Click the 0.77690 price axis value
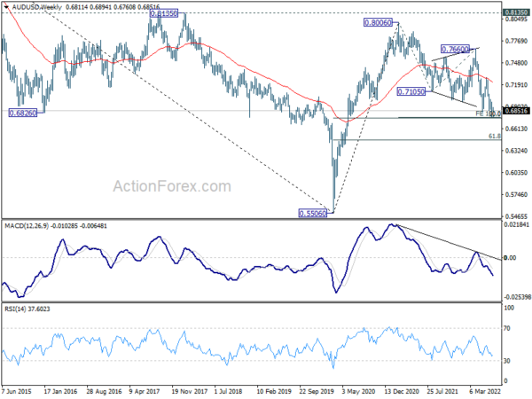The height and width of the screenshot is (399, 532). coord(516,41)
